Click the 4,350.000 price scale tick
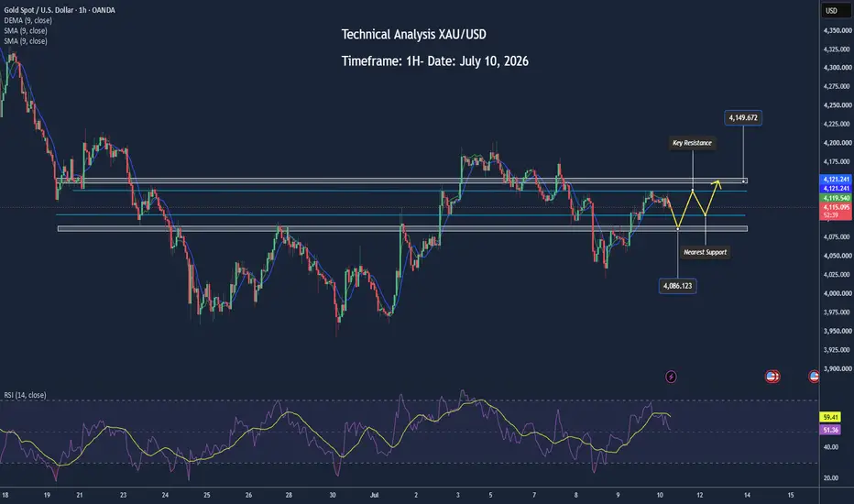Image resolution: width=854 pixels, height=504 pixels. pyautogui.click(x=838, y=30)
